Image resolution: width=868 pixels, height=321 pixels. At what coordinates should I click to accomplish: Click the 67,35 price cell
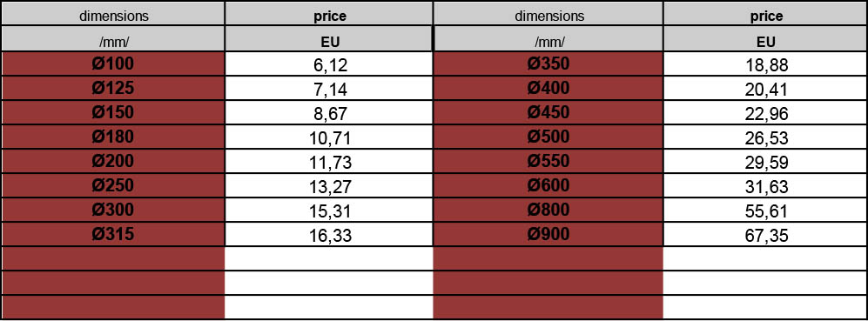click(x=765, y=234)
